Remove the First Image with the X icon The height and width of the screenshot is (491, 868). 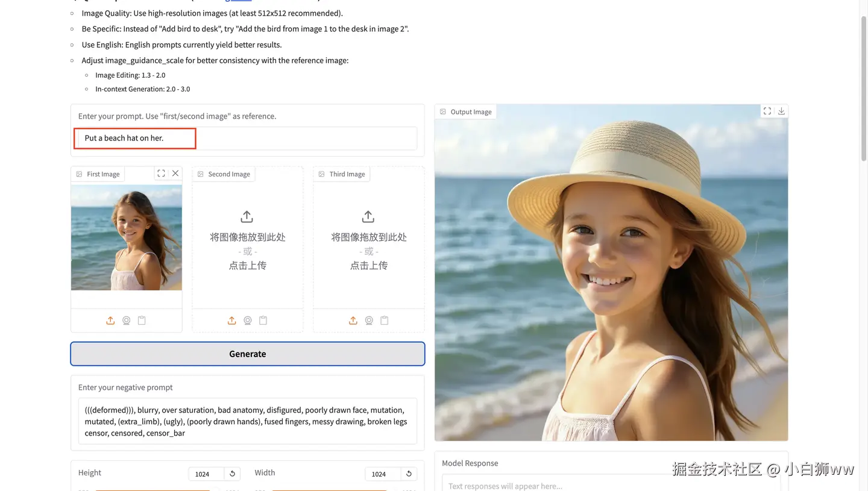point(175,174)
